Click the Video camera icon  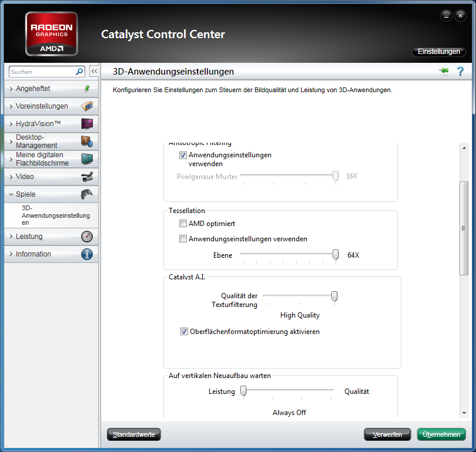87,177
